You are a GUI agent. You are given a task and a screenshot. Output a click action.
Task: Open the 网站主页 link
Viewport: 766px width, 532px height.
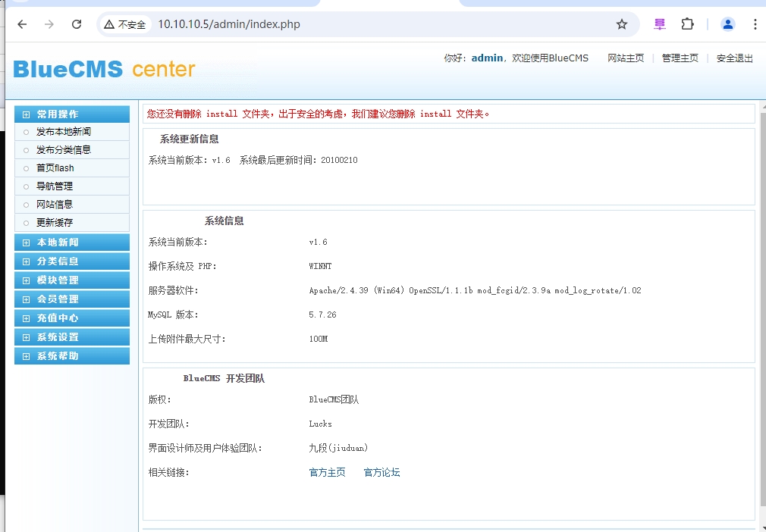click(626, 58)
